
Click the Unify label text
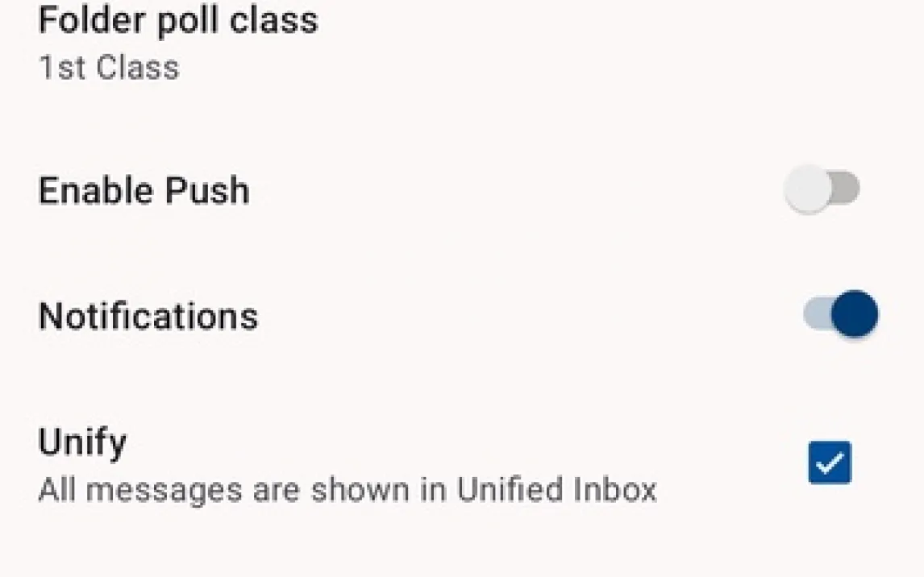click(x=82, y=442)
